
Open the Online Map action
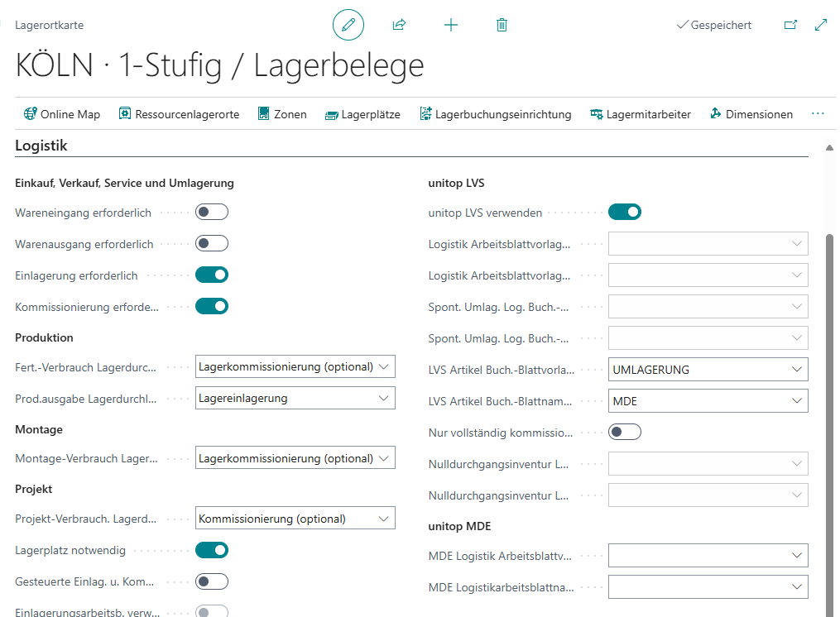tap(62, 113)
